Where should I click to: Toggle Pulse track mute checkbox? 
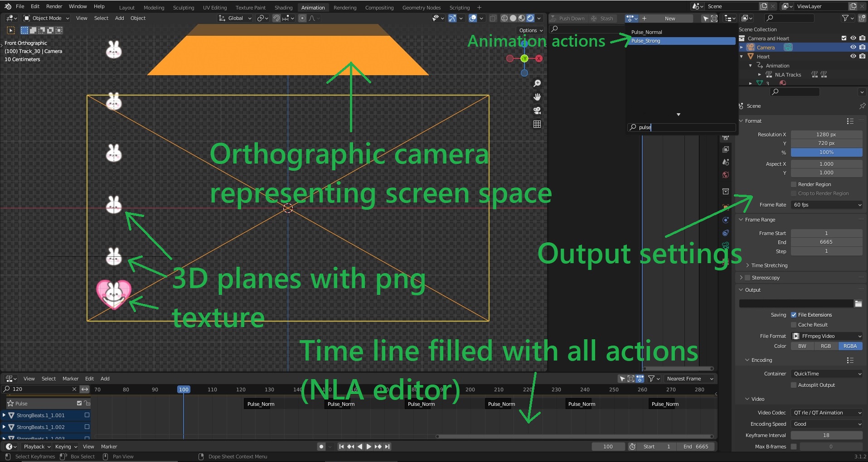coord(79,403)
